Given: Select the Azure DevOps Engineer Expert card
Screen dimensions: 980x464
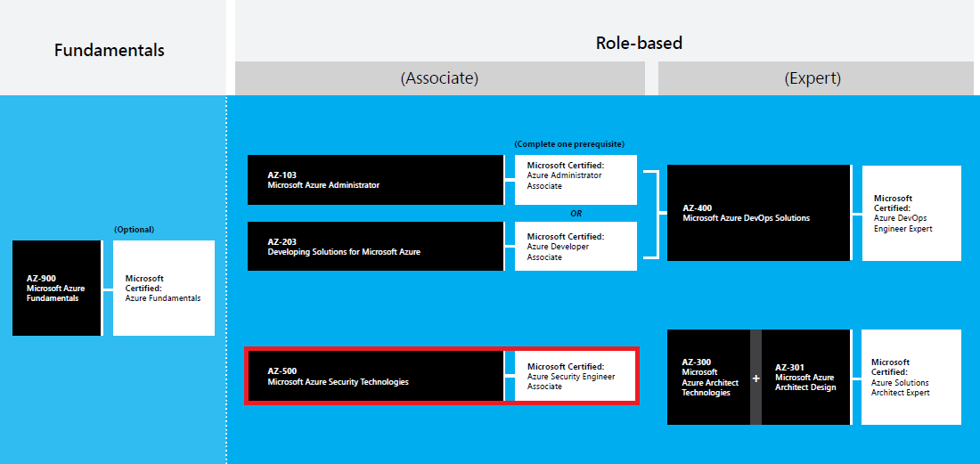Looking at the screenshot, I should [911, 213].
